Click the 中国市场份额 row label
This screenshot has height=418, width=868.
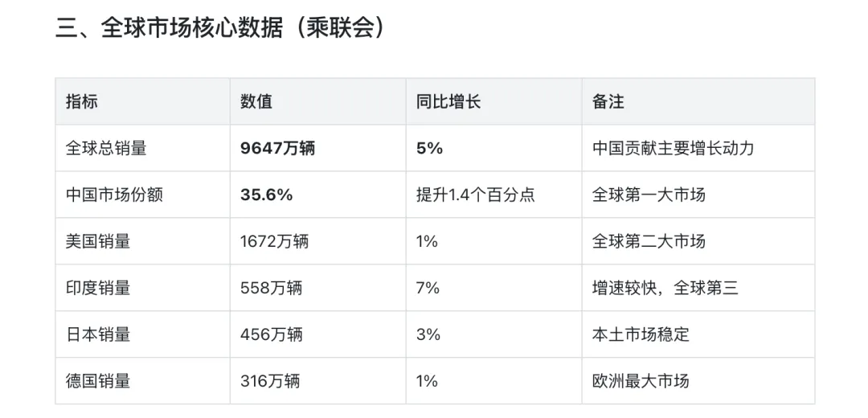coord(114,195)
